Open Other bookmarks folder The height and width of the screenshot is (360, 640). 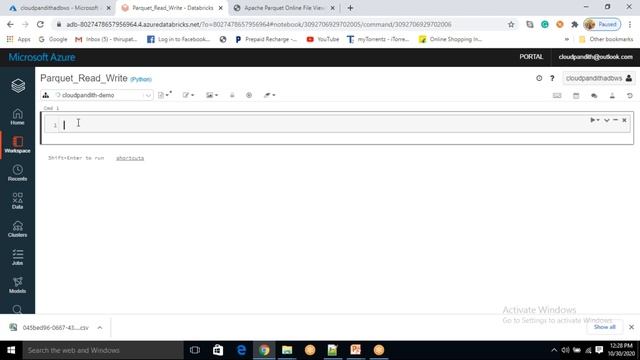606,39
